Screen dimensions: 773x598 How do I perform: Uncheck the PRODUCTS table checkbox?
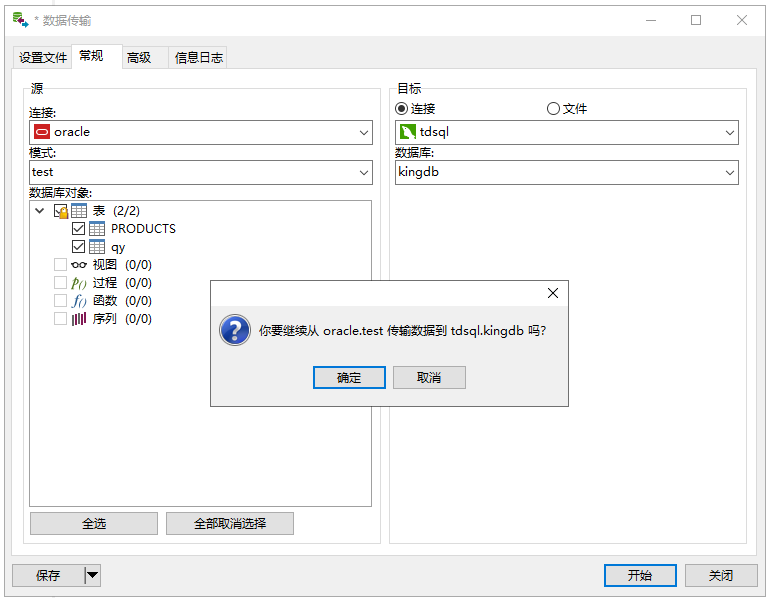(78, 229)
